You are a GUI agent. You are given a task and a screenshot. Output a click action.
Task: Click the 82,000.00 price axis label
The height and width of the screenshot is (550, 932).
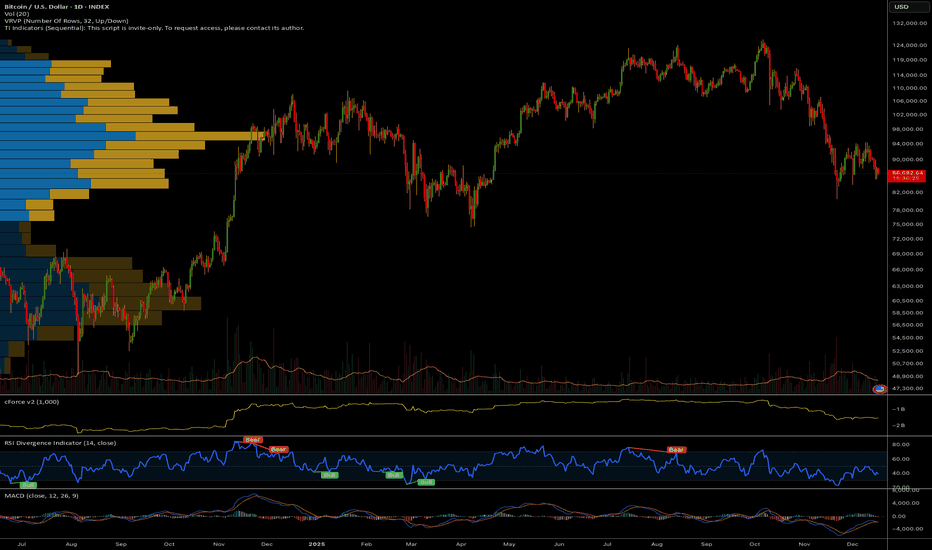(x=909, y=192)
